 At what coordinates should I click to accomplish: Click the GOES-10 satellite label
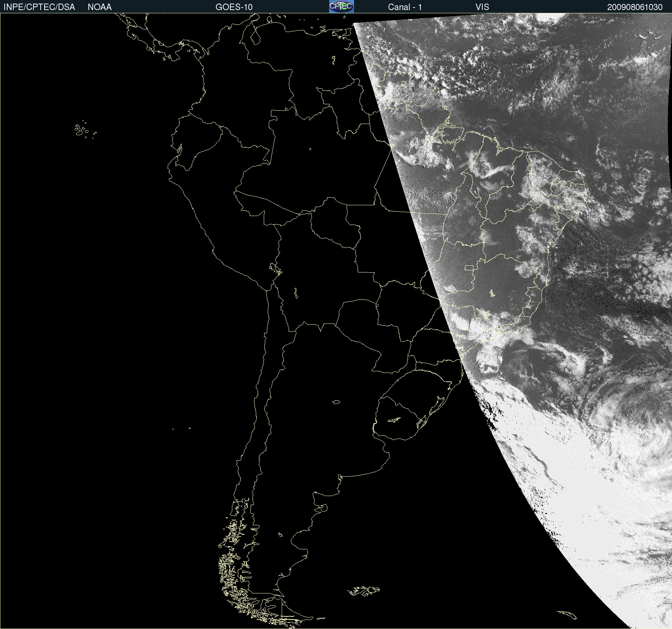[x=234, y=7]
